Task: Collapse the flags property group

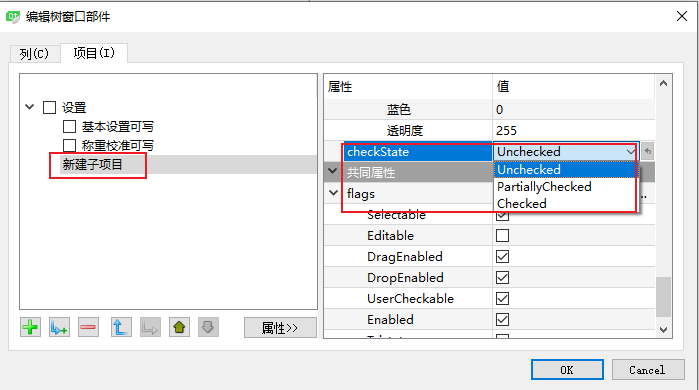Action: pos(333,193)
